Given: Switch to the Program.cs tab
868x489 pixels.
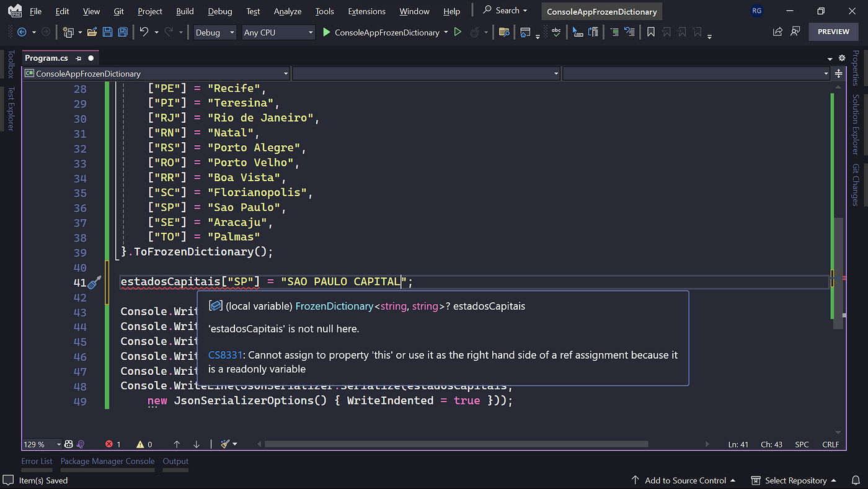Looking at the screenshot, I should point(46,58).
